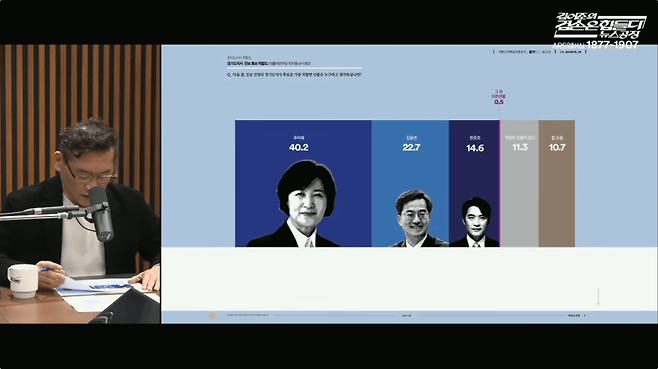The width and height of the screenshot is (658, 369).
Task: Click the 40.2 value in the chart
Action: pyautogui.click(x=298, y=147)
